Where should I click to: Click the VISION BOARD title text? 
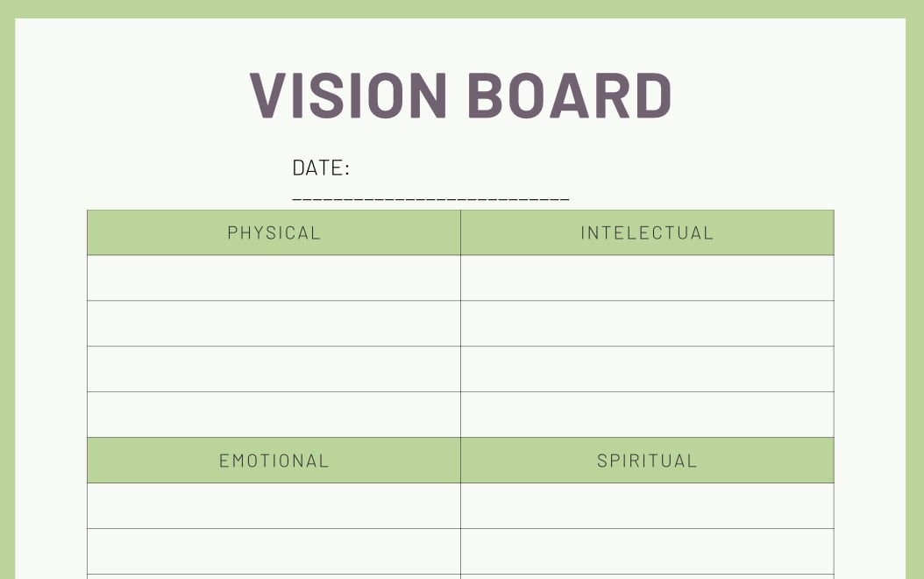461,95
